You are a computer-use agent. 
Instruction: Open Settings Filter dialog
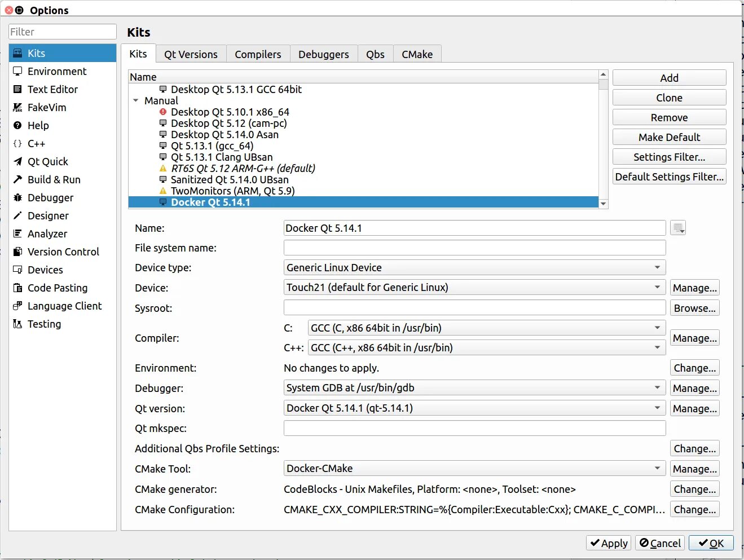pyautogui.click(x=670, y=157)
